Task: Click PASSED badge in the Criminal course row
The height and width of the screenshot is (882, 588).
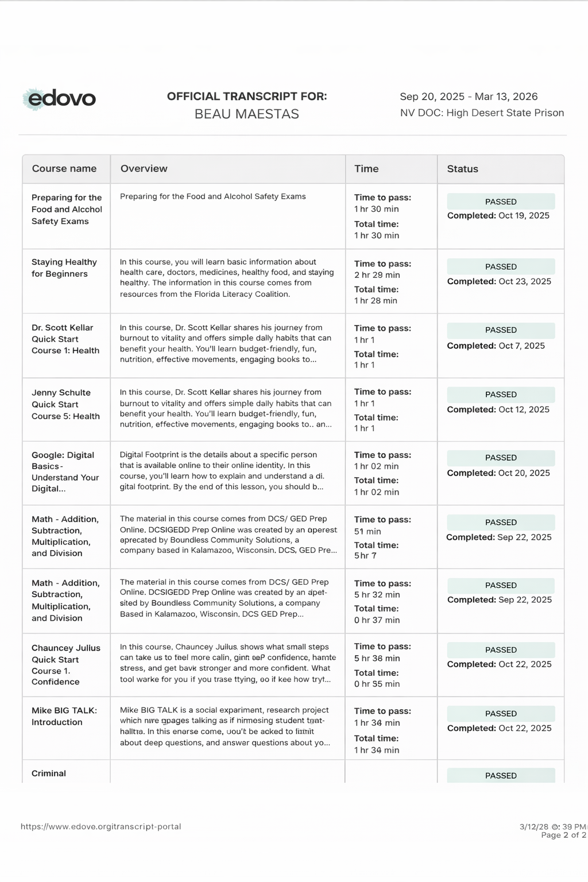Action: pyautogui.click(x=501, y=776)
